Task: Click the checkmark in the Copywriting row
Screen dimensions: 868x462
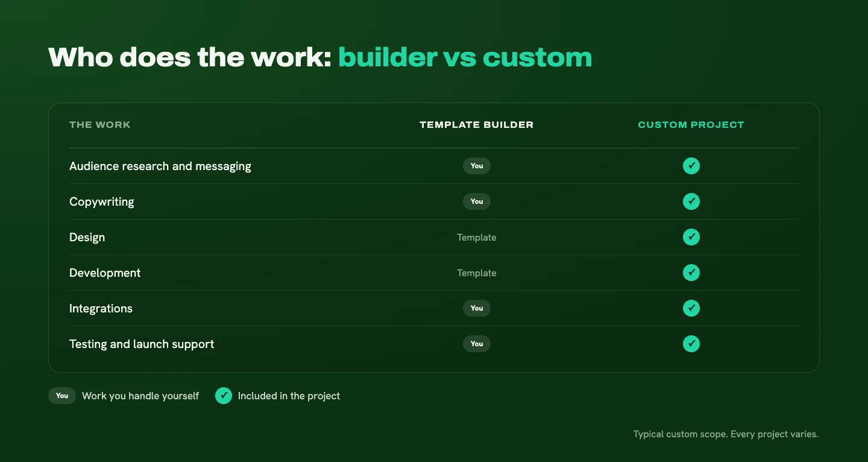Action: coord(691,201)
